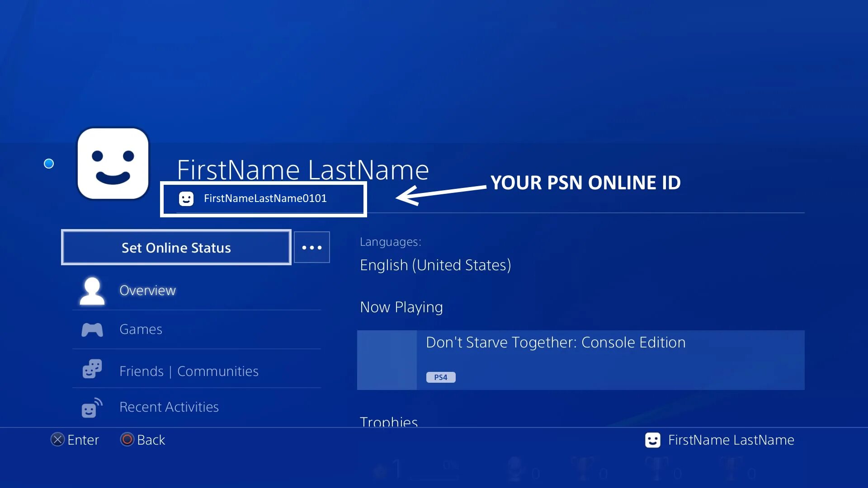Click the Friends | Communities faces icon
This screenshot has width=868, height=488.
click(92, 369)
